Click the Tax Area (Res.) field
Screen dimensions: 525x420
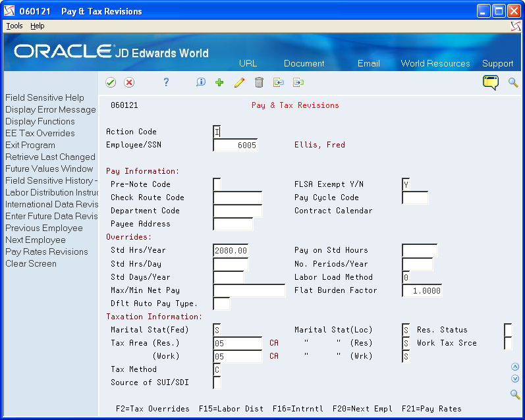[238, 343]
